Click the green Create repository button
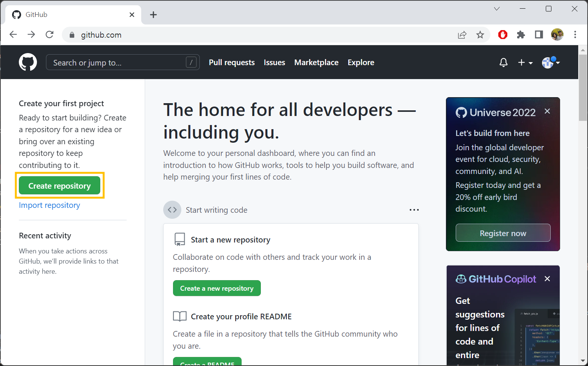This screenshot has height=366, width=588. point(60,186)
